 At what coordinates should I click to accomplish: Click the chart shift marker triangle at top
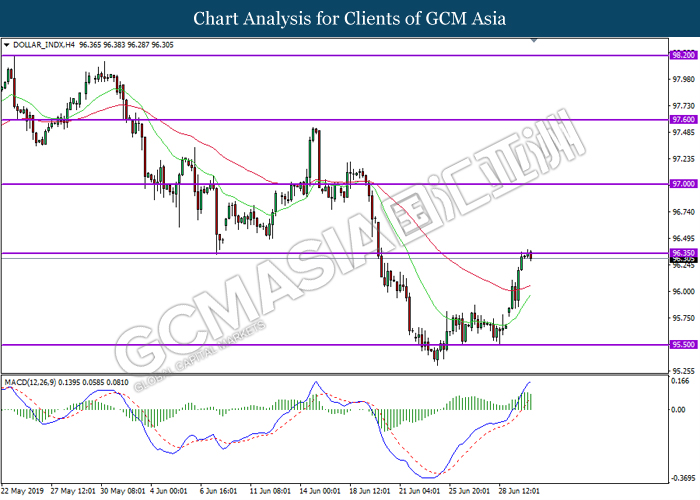pyautogui.click(x=534, y=41)
